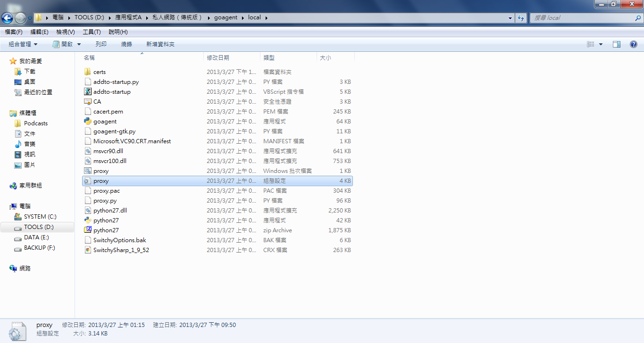644x343 pixels.
Task: Toggle the preview pane button
Action: (616, 44)
